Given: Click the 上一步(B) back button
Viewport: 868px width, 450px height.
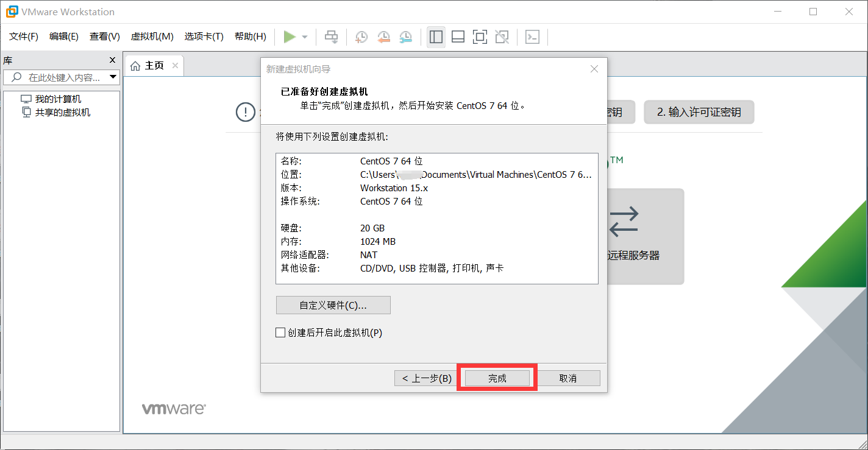Looking at the screenshot, I should pos(426,378).
